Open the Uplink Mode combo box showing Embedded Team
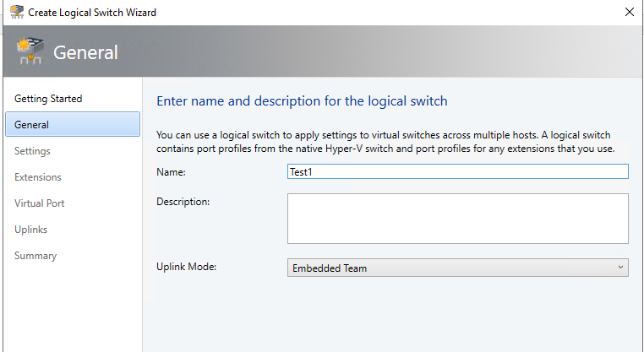The width and height of the screenshot is (644, 352). coord(457,268)
